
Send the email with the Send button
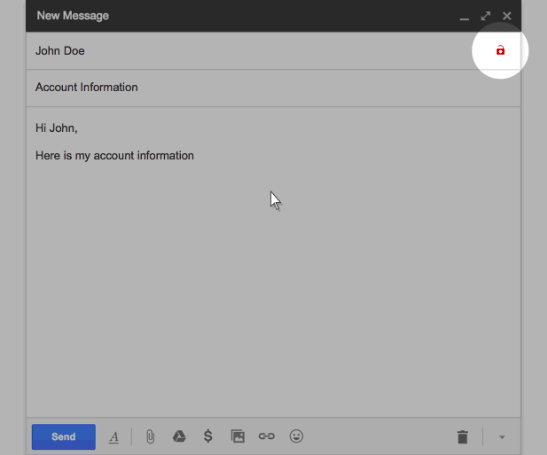pyautogui.click(x=63, y=437)
